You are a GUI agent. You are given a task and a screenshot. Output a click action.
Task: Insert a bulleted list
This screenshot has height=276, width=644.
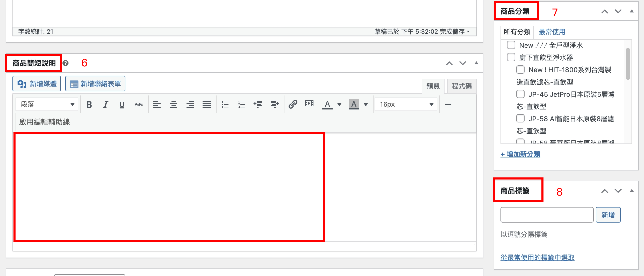pos(225,105)
